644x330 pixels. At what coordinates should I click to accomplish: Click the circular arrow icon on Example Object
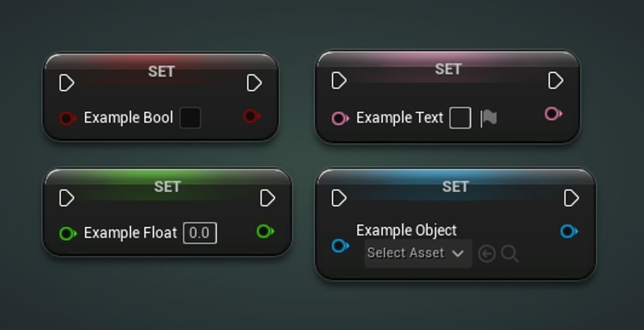[487, 252]
